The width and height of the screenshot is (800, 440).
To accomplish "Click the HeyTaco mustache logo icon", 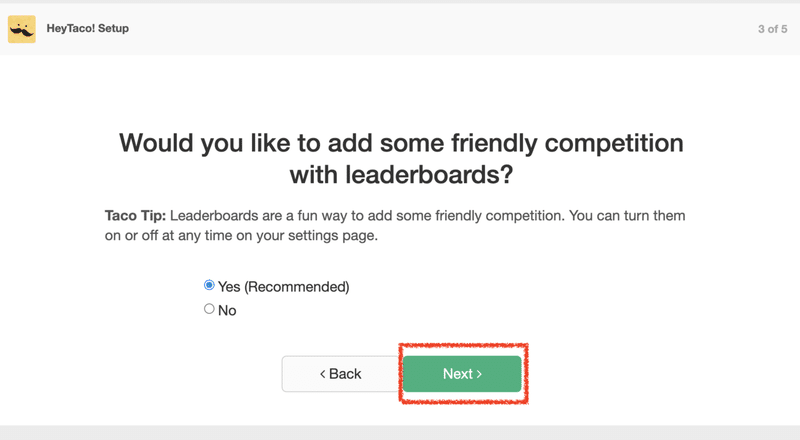I will (x=22, y=29).
